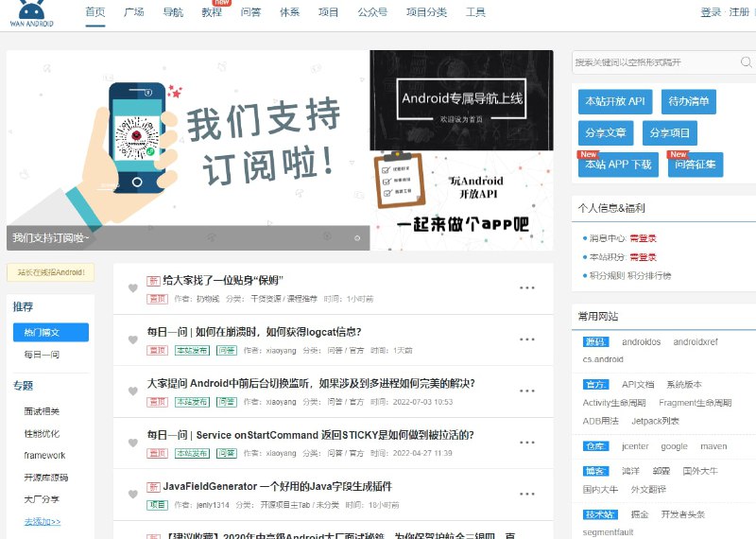Open more options for JavaFieldGenerator article
Screen dimensions: 756x539
527,495
